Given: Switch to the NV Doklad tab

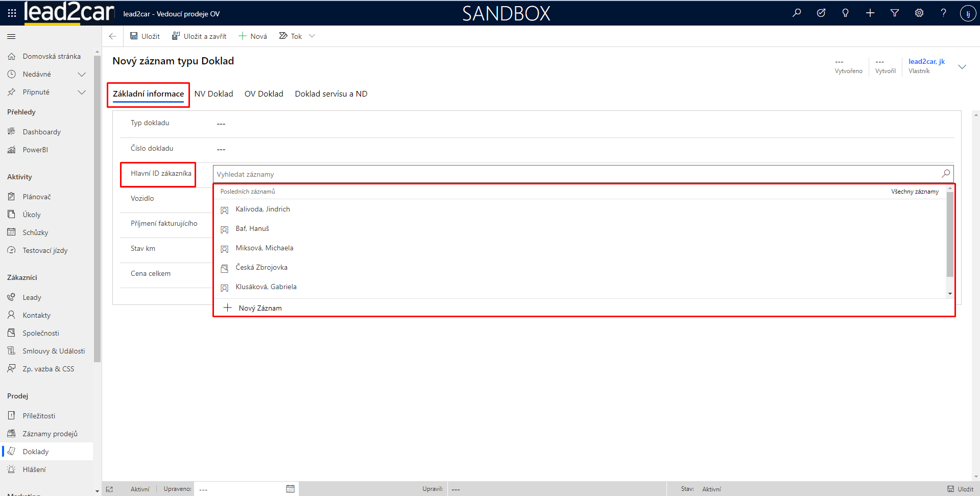Looking at the screenshot, I should click(x=213, y=94).
